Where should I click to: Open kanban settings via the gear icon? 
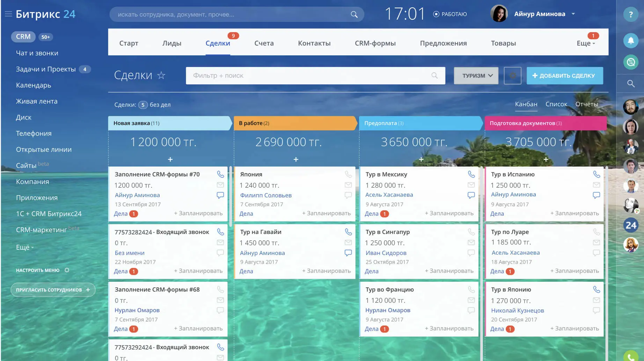(512, 75)
